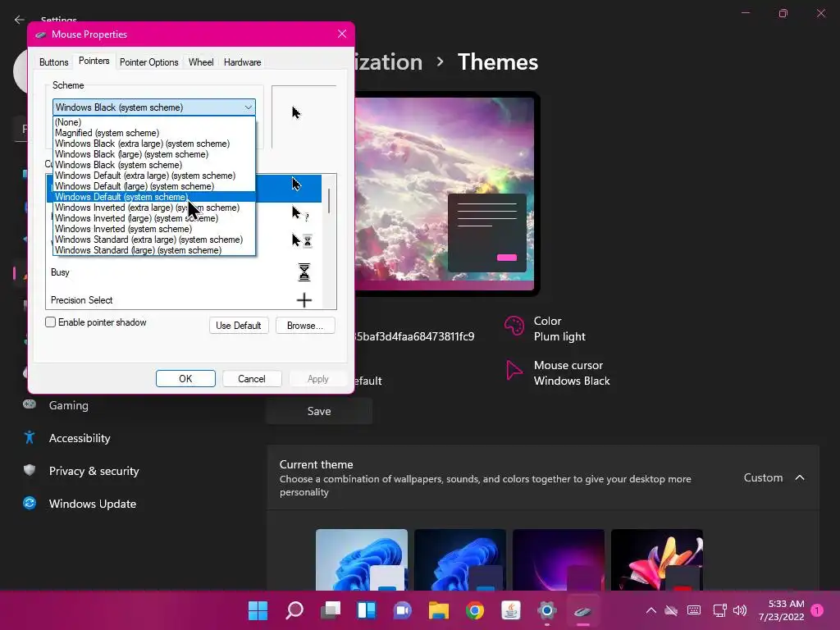840x630 pixels.
Task: Click the Help Select cursor icon
Action: point(299,213)
